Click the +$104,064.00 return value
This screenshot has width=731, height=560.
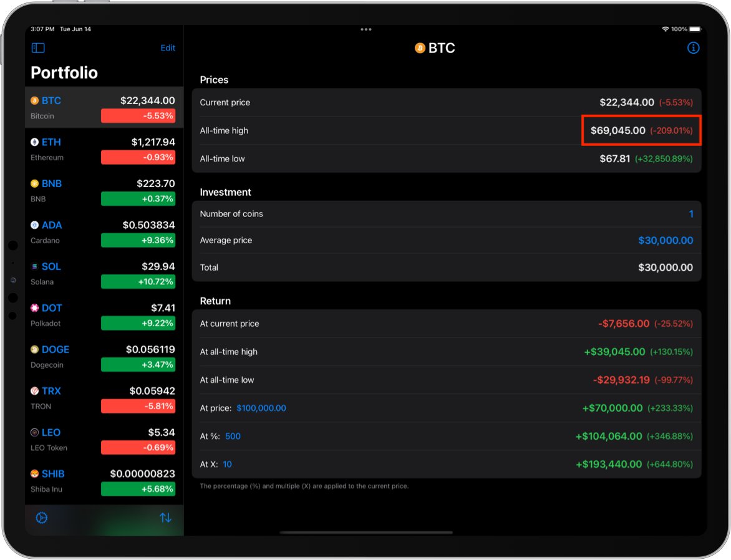pos(608,437)
